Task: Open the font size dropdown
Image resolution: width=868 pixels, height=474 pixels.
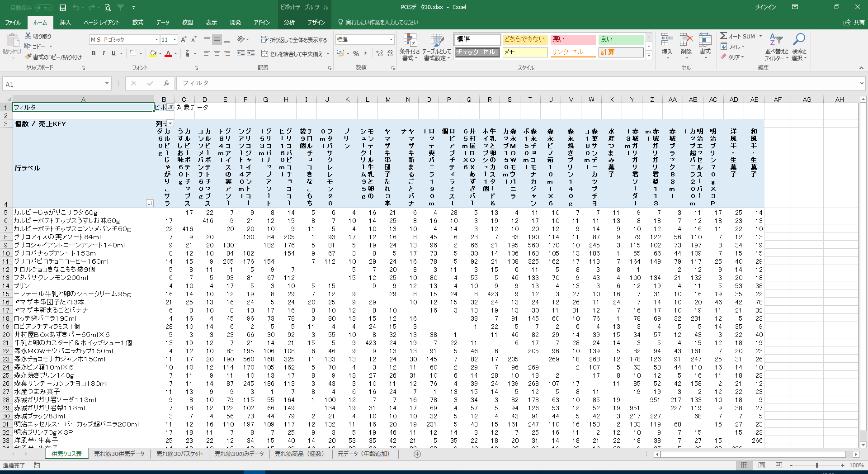Action: 175,40
